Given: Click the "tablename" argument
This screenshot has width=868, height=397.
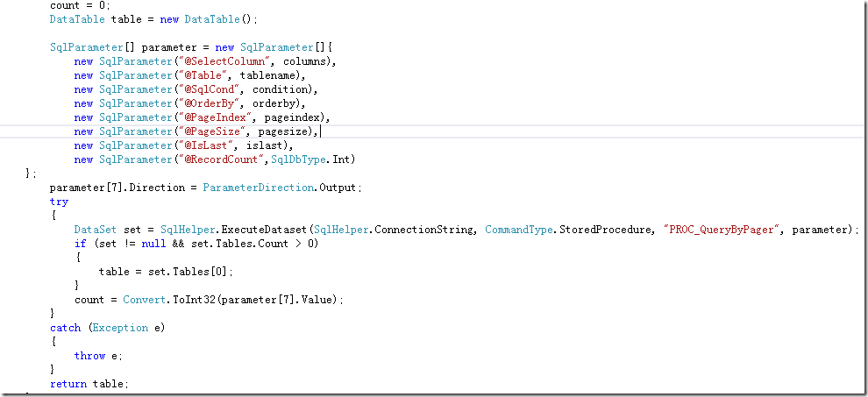Looking at the screenshot, I should 267,75.
